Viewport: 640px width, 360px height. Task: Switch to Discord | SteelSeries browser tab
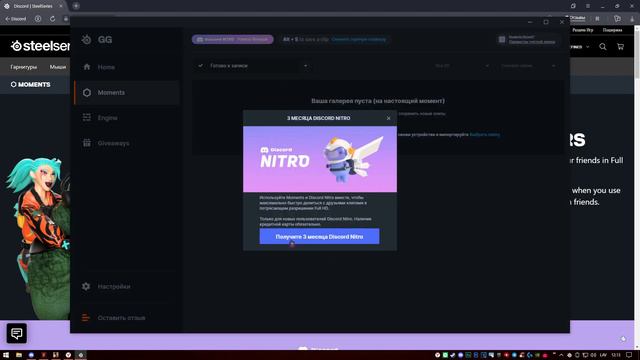(33, 6)
